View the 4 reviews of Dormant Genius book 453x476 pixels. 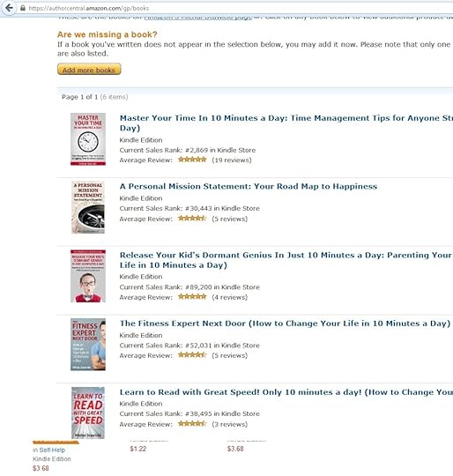click(230, 297)
